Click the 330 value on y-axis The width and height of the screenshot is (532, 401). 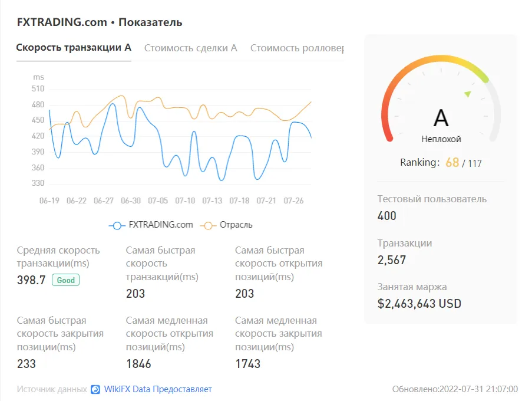[38, 183]
